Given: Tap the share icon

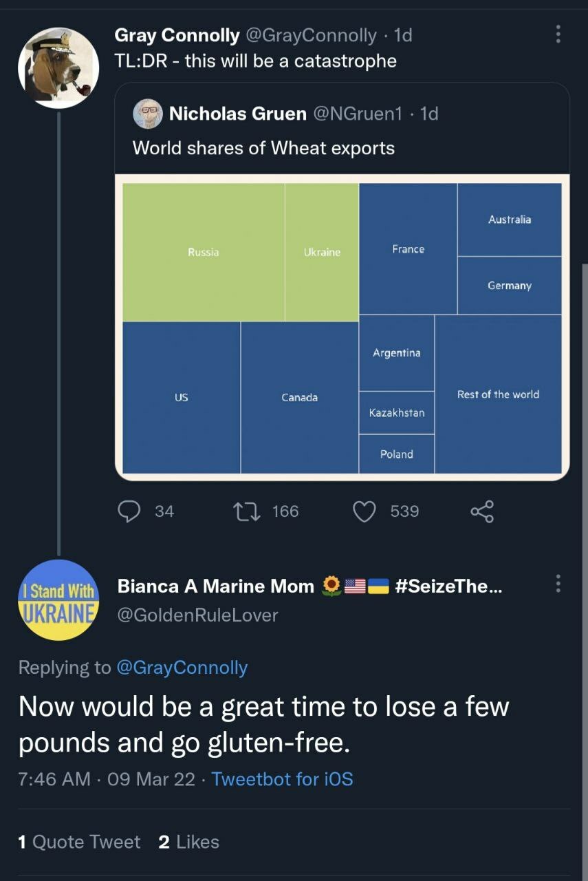Looking at the screenshot, I should click(481, 511).
